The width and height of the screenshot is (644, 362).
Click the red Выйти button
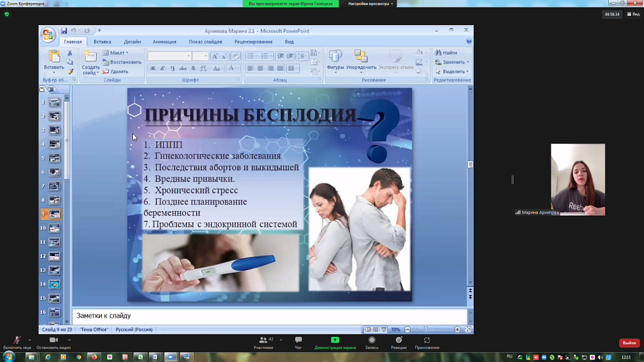(629, 344)
